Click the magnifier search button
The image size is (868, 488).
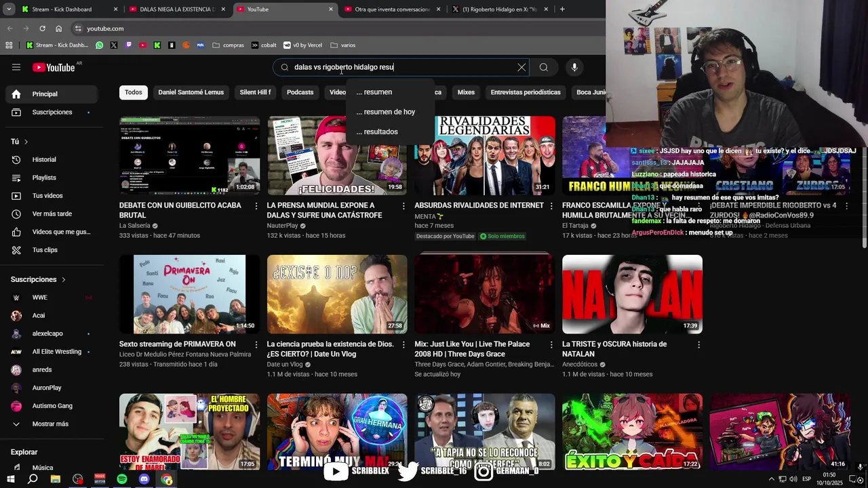point(543,67)
